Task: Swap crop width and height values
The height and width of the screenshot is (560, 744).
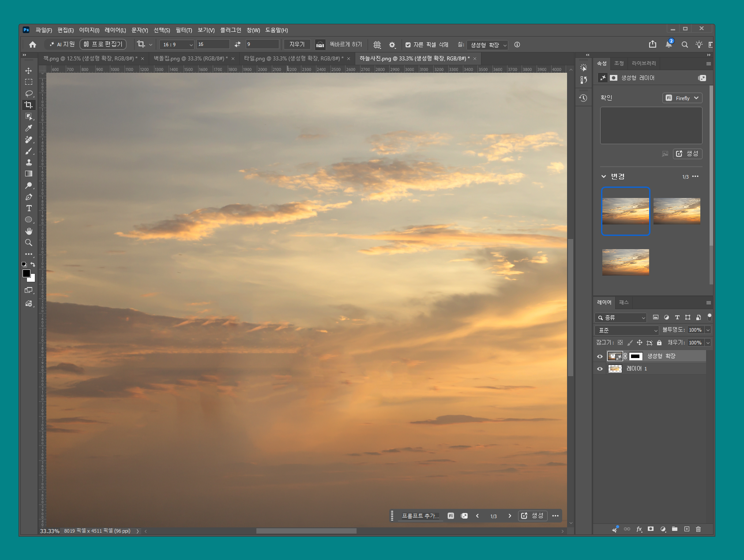Action: pyautogui.click(x=237, y=45)
